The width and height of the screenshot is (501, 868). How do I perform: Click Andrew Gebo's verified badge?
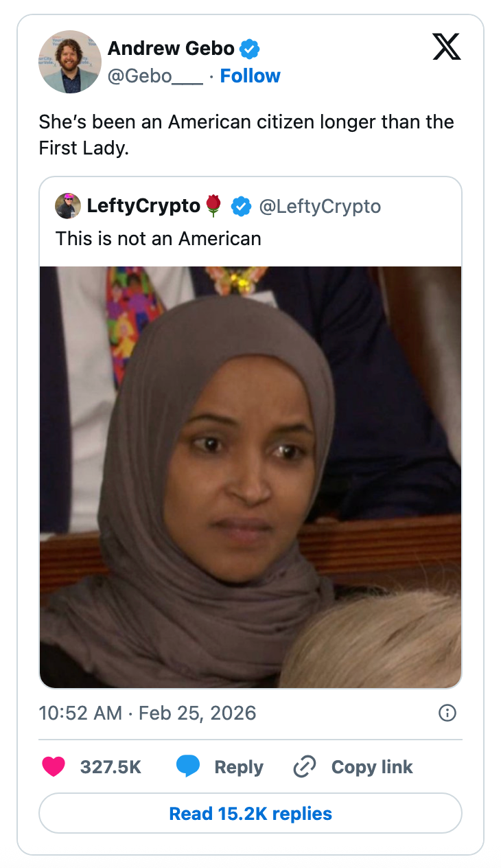tap(249, 49)
